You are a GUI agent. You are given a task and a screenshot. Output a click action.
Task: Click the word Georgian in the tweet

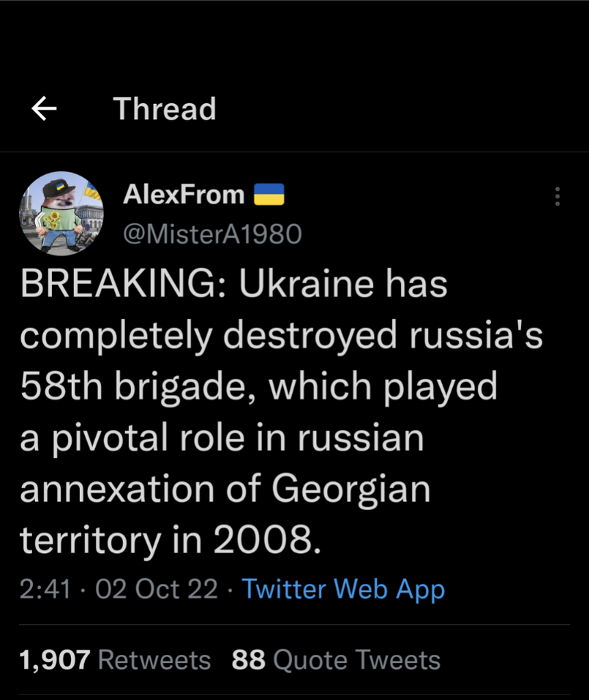[x=351, y=489]
